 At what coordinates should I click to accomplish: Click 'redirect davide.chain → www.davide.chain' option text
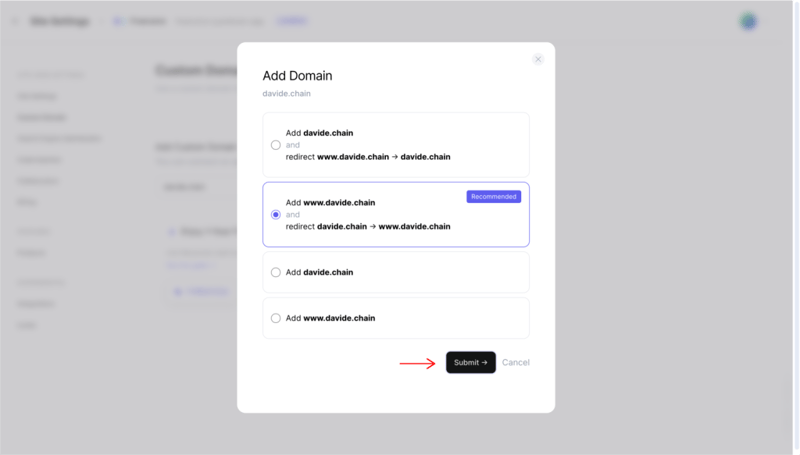[368, 227]
